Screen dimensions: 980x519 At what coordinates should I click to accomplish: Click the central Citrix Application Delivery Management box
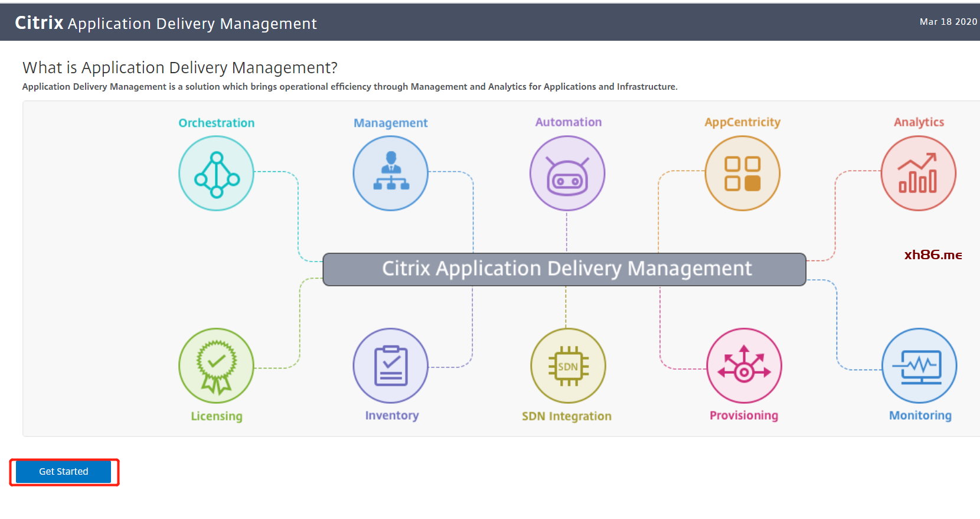[564, 269]
